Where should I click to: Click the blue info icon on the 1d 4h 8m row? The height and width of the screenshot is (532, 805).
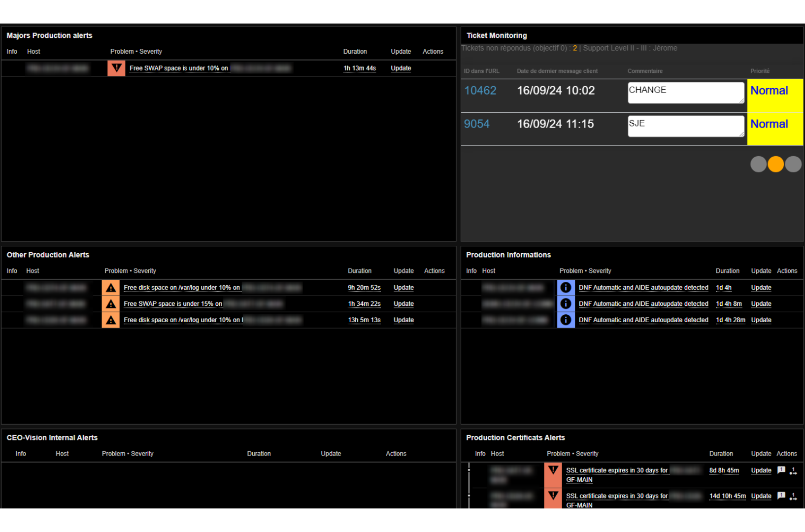tap(566, 304)
